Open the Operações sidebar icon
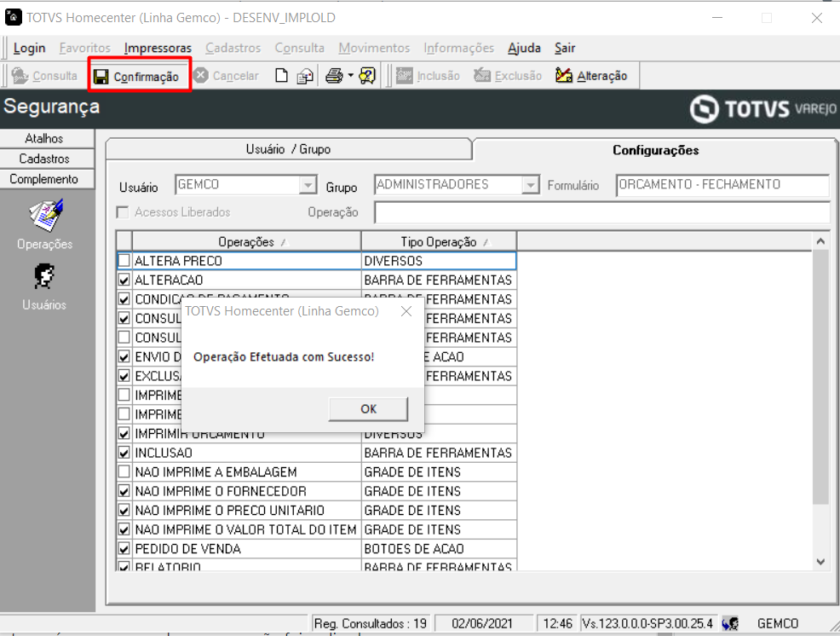The image size is (840, 636). (x=45, y=215)
